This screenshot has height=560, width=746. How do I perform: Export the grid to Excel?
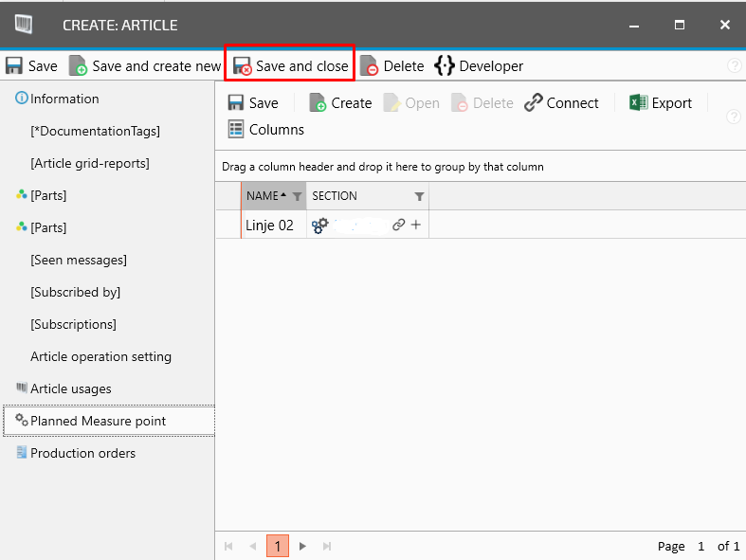click(x=661, y=103)
